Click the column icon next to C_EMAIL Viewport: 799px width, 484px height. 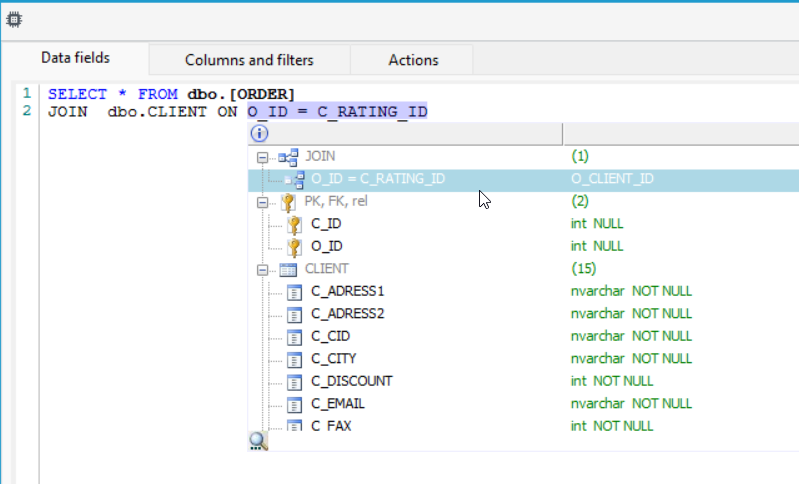(x=295, y=404)
